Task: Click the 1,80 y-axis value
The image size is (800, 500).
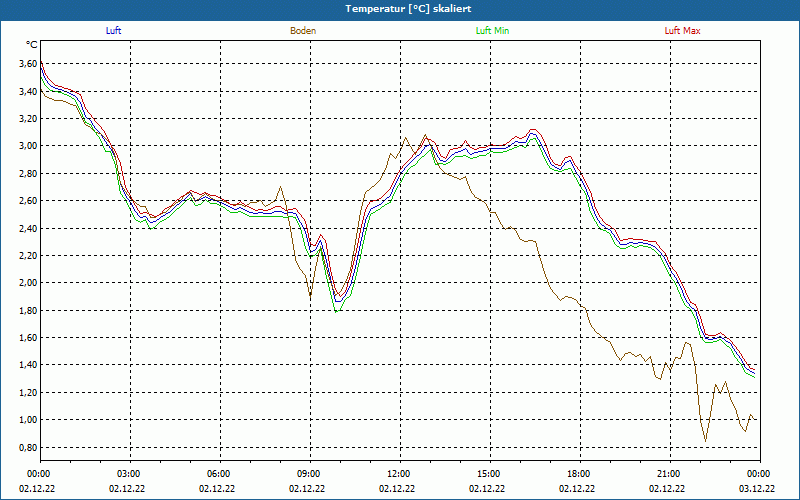Action: point(28,310)
